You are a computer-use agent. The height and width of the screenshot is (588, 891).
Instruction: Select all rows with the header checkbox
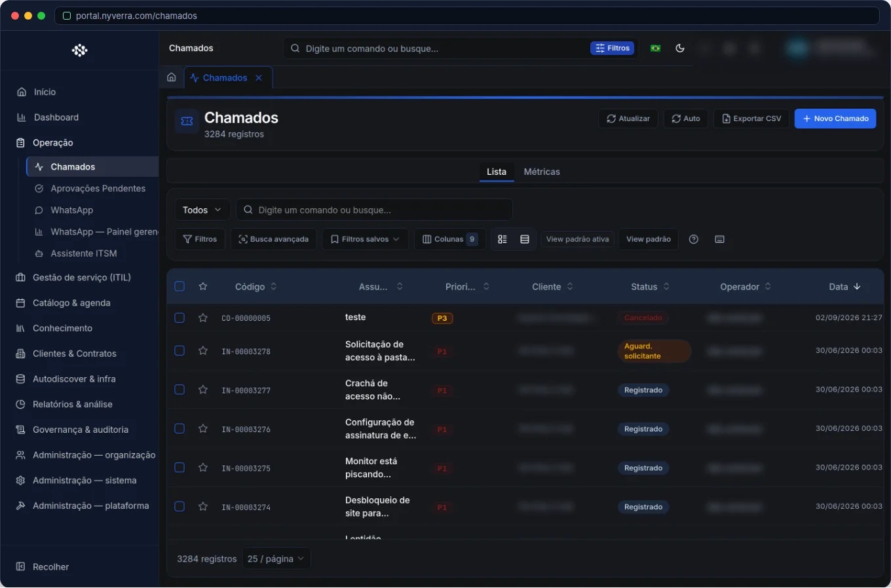pos(180,287)
